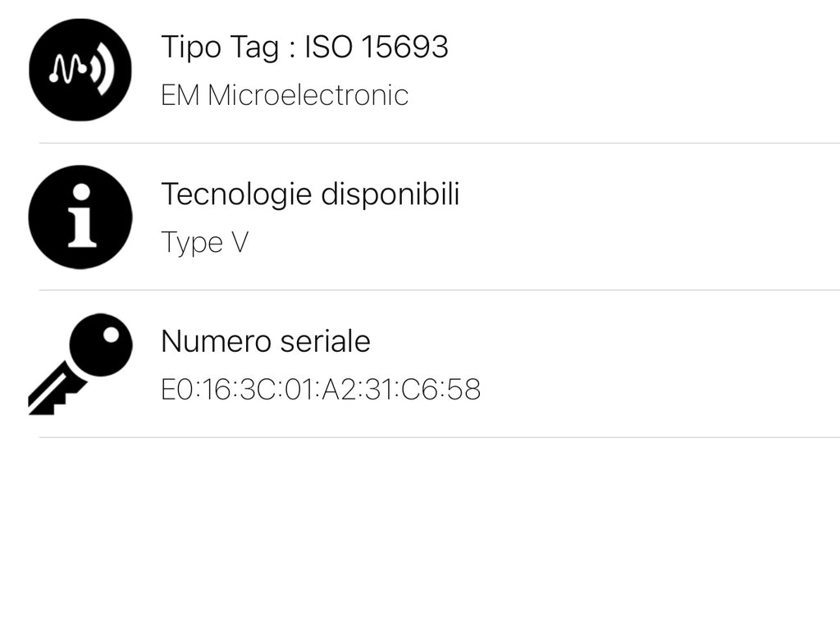Tap the "Type V" technology value
This screenshot has height=639, width=840.
pyautogui.click(x=204, y=243)
